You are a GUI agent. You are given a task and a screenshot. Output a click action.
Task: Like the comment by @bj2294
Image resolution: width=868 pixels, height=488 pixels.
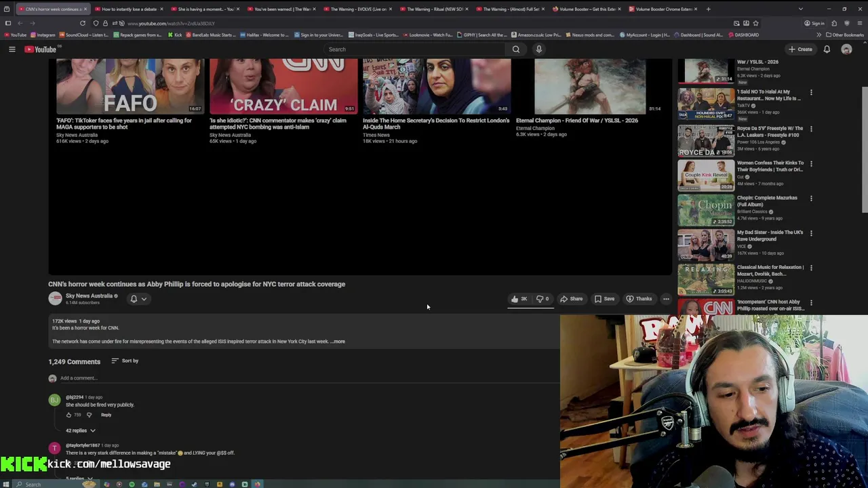[68, 415]
